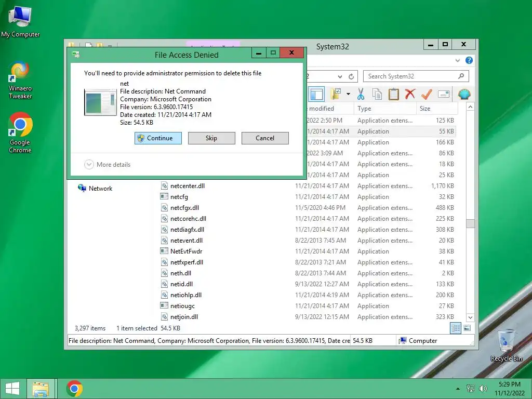
Task: Cancel the file deletion dialog
Action: [265, 138]
